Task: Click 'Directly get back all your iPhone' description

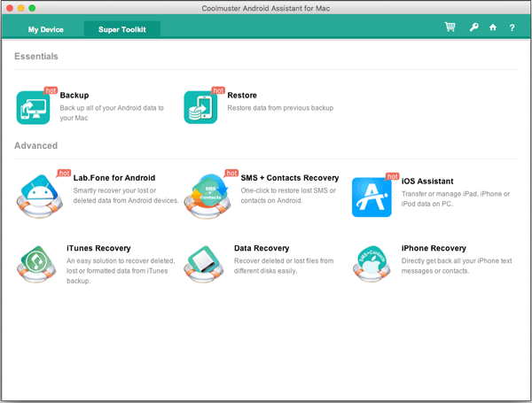Action: click(457, 266)
